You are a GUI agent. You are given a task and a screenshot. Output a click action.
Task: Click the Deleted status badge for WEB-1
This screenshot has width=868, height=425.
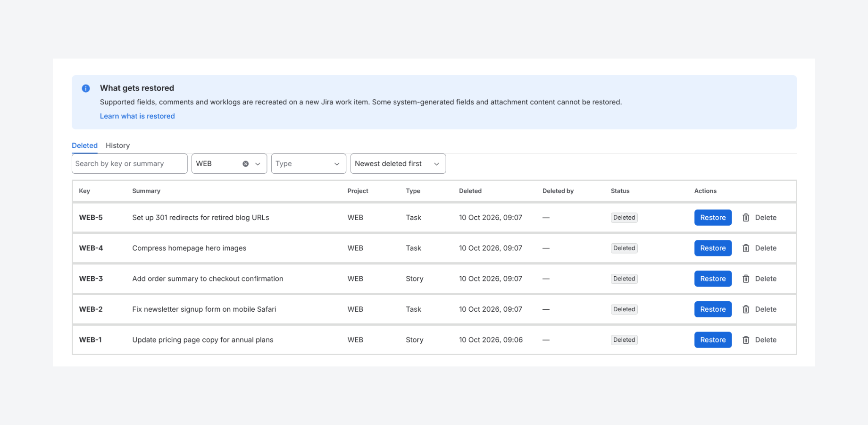pyautogui.click(x=624, y=340)
